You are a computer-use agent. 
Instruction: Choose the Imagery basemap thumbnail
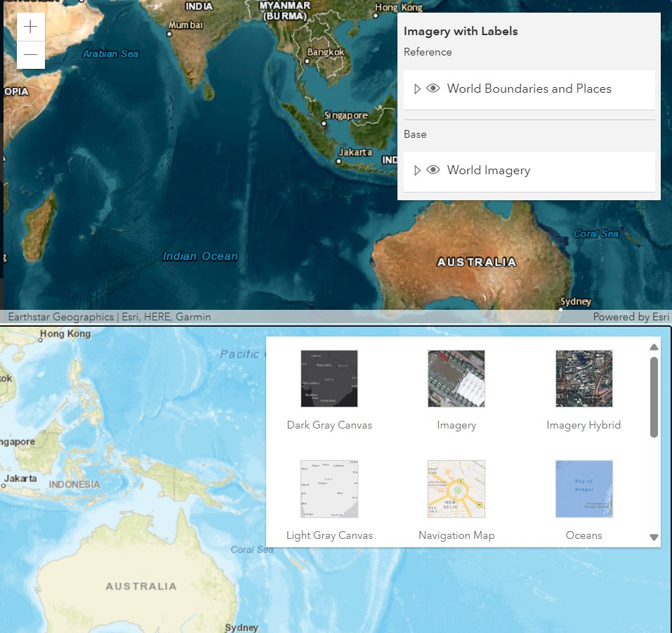tap(456, 379)
